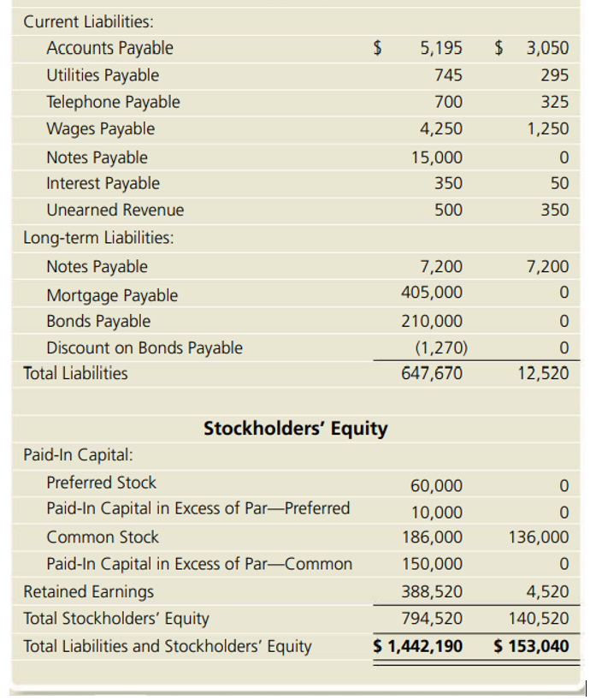
Task: Click the Total Liabilities amount 647,670
Action: coord(432,374)
